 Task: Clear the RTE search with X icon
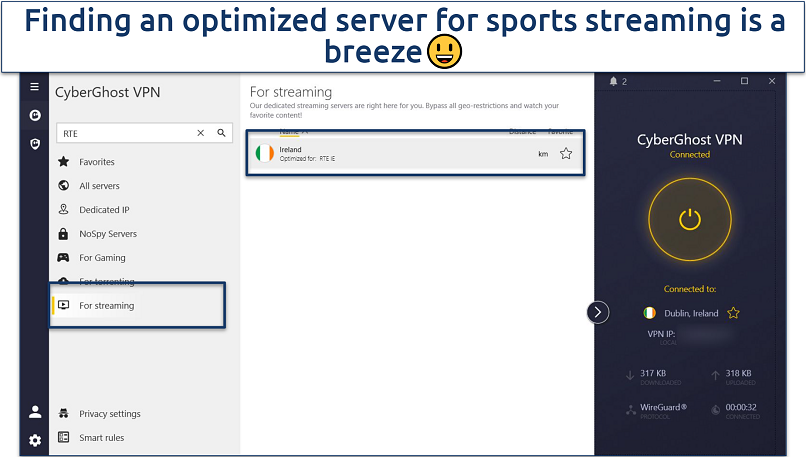[x=201, y=133]
